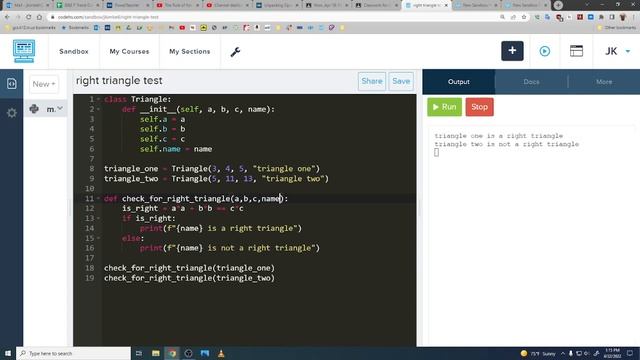
Task: Click the browser back arrow
Action: point(7,17)
